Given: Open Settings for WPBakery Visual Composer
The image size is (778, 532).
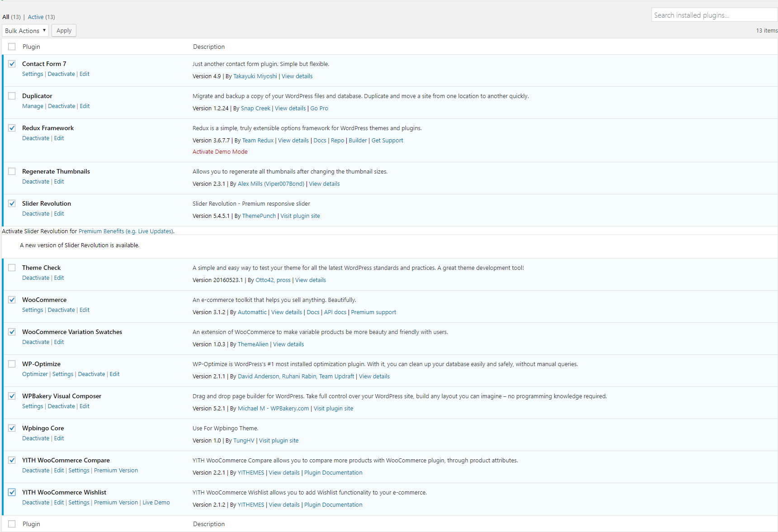Looking at the screenshot, I should click(33, 406).
